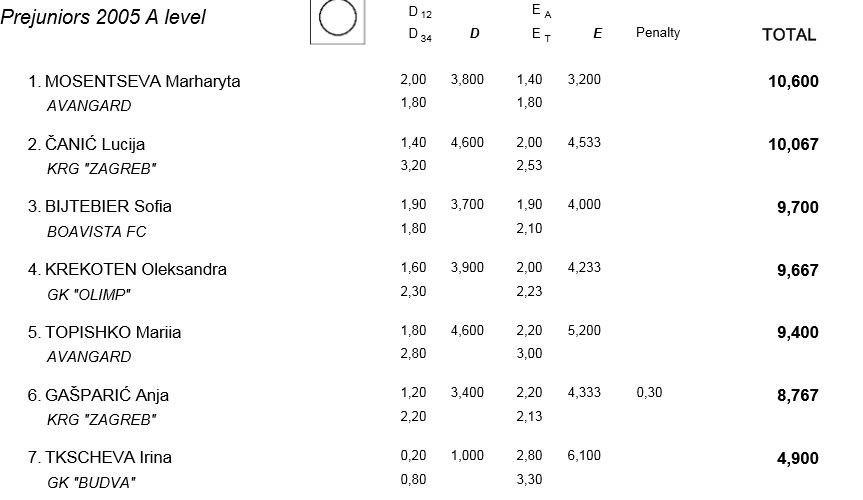Click total score 10,600
This screenshot has width=863, height=500.
click(793, 81)
